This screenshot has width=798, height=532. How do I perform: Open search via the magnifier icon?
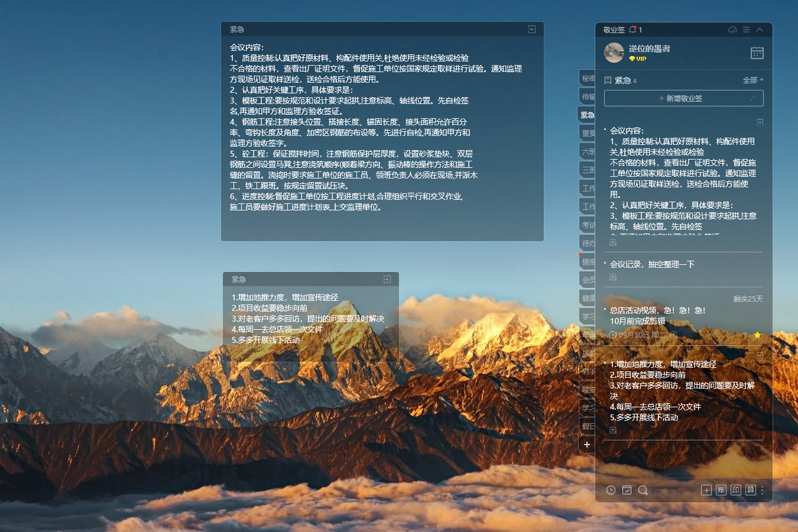tap(643, 490)
